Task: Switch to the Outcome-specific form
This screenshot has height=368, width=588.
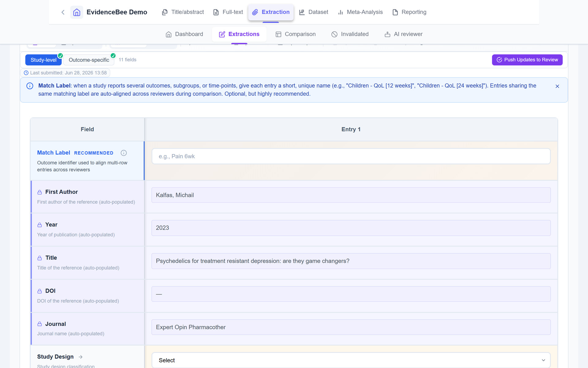Action: [89, 60]
